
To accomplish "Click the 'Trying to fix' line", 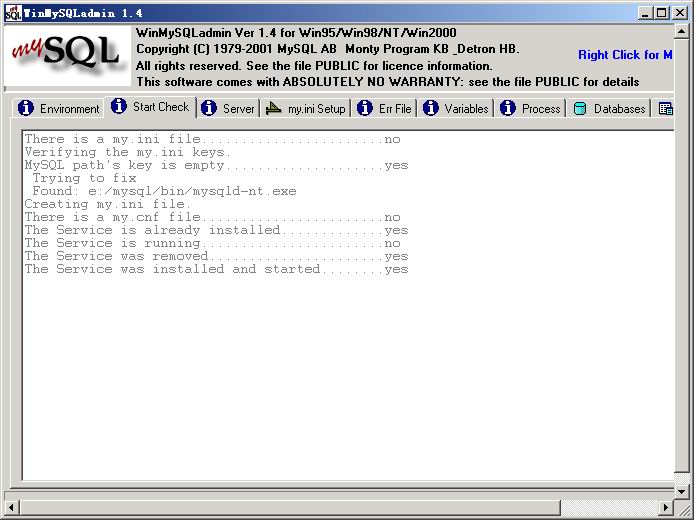I will click(84, 178).
